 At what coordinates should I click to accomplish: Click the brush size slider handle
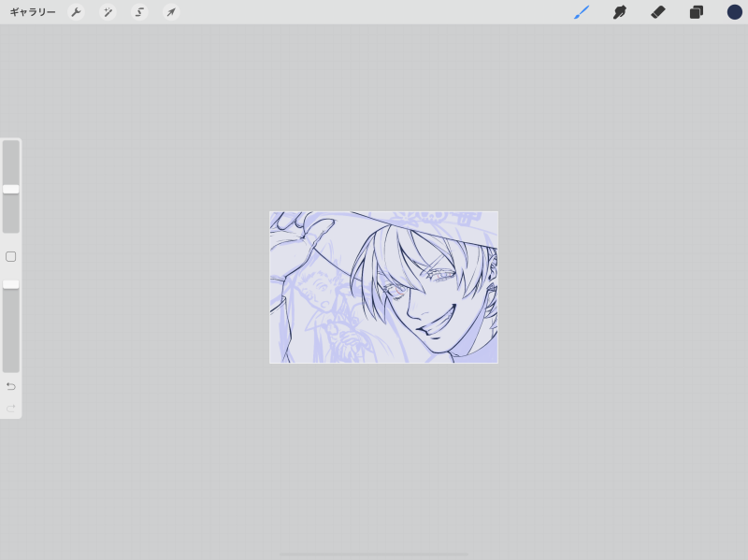pyautogui.click(x=11, y=190)
